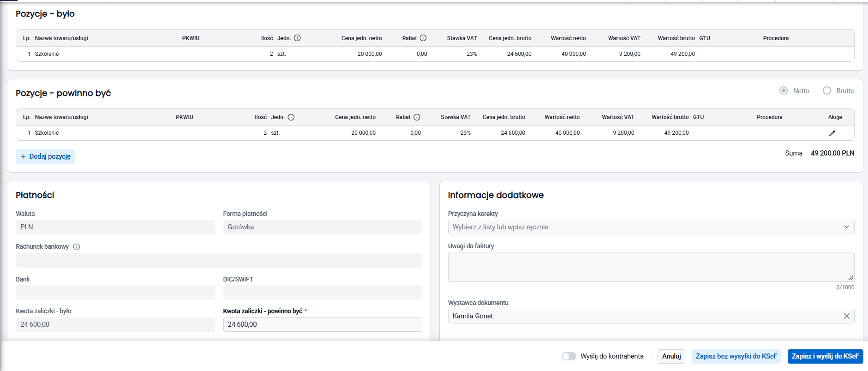
Task: Click info icon beside Jedn. in 'powinno być' table
Action: 291,117
